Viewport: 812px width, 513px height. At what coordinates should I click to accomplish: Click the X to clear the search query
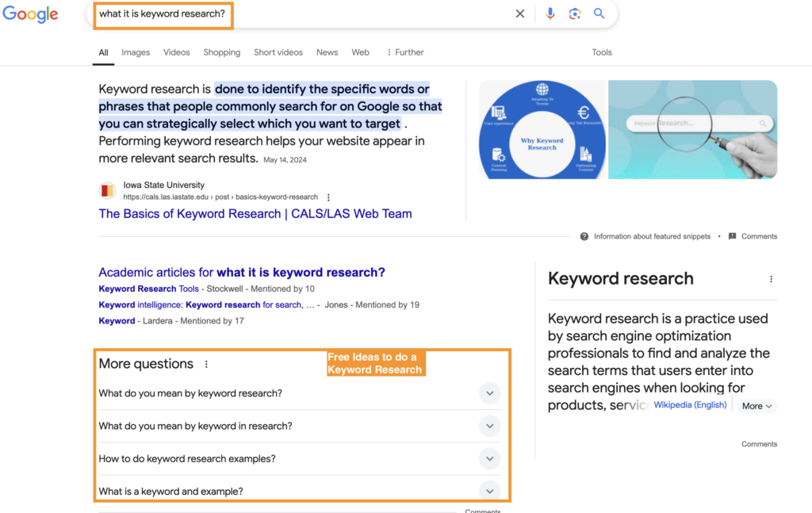click(519, 13)
